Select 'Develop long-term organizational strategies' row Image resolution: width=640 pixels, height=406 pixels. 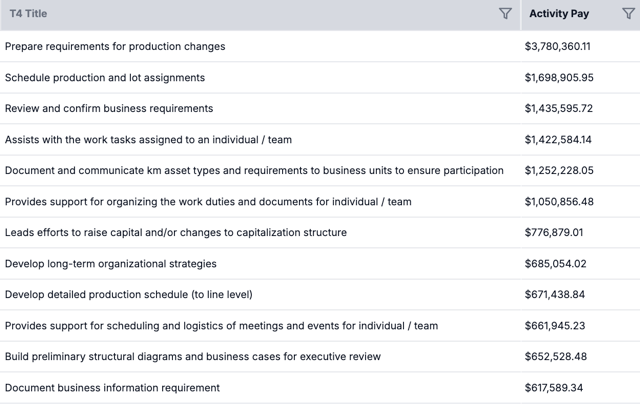111,263
